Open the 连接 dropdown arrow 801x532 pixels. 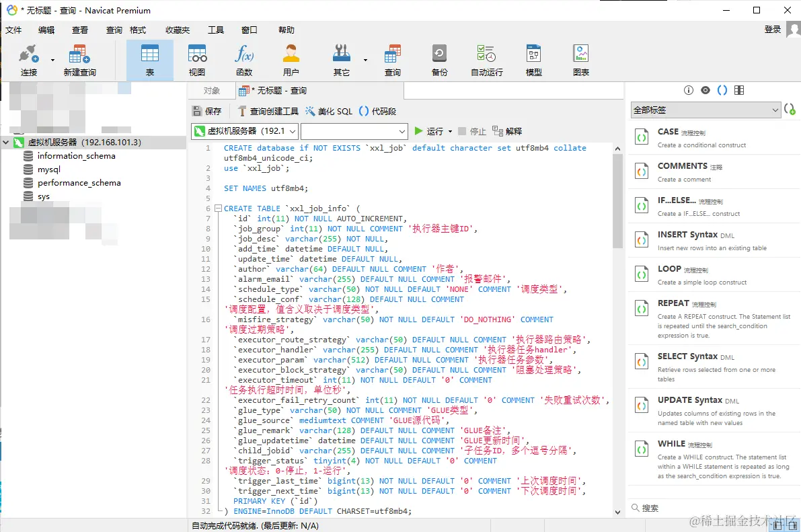(52, 61)
